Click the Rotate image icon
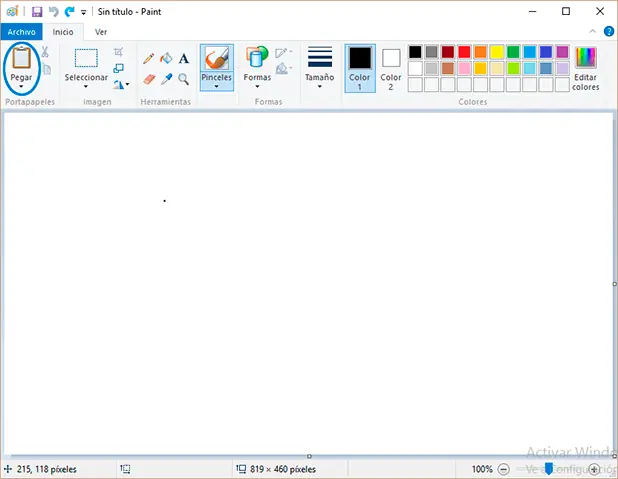 [119, 84]
